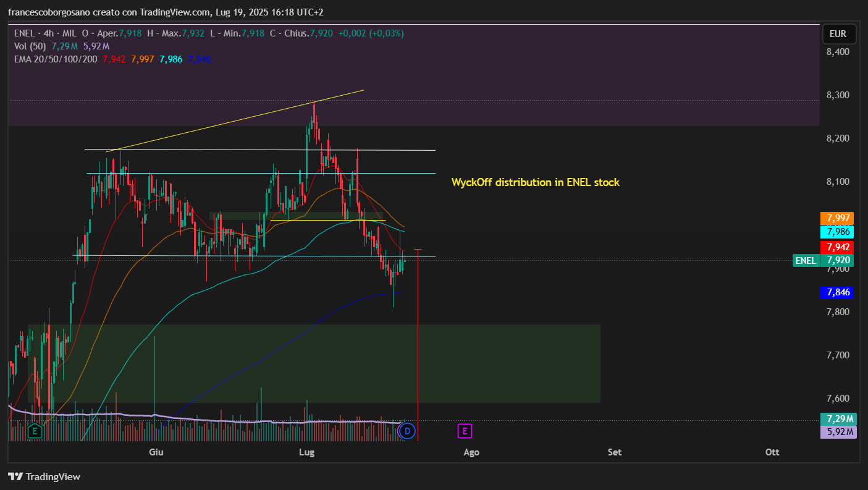Click the purple upcoming earnings E marker
The height and width of the screenshot is (490, 868).
465,430
